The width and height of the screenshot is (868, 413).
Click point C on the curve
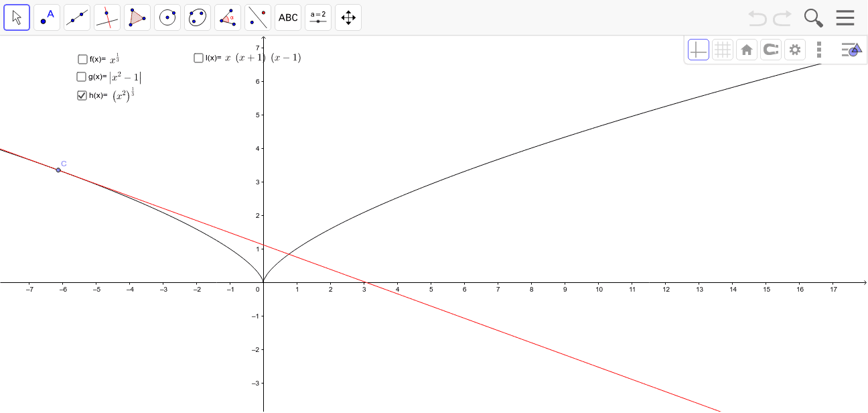58,170
